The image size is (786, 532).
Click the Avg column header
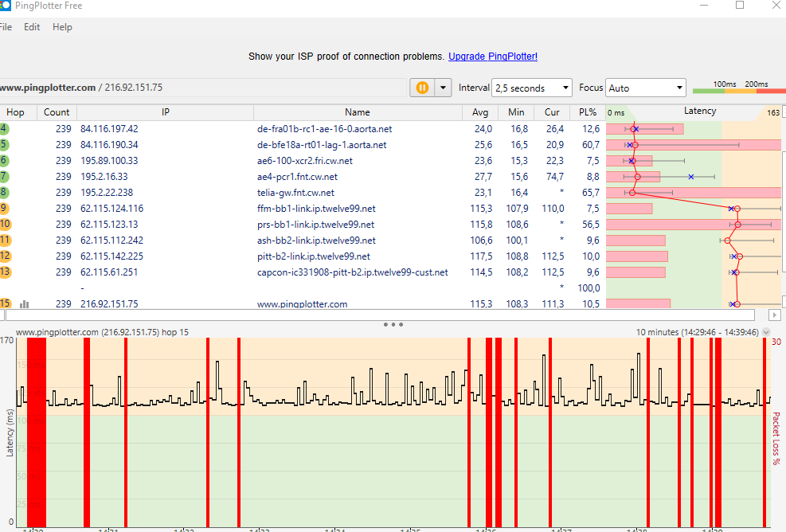coord(480,112)
